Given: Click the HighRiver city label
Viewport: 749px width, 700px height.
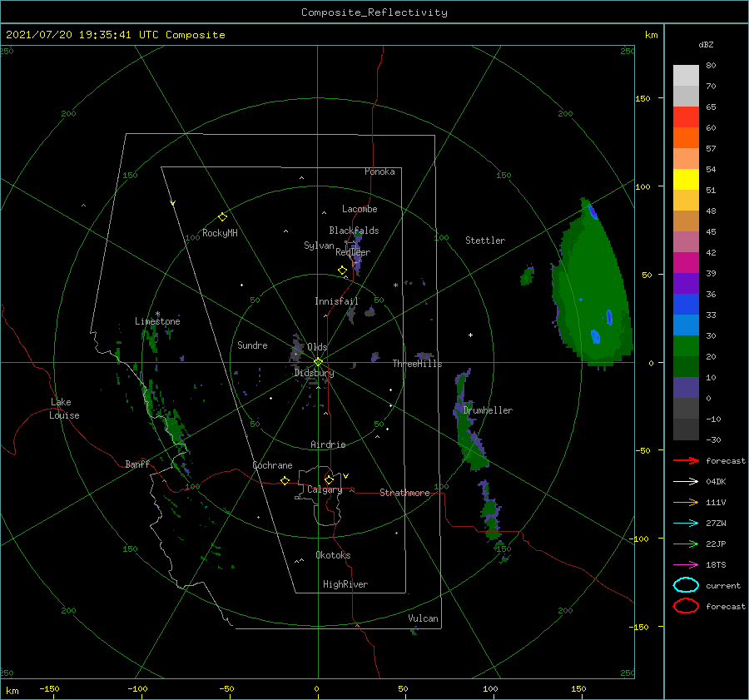Looking at the screenshot, I should point(345,584).
